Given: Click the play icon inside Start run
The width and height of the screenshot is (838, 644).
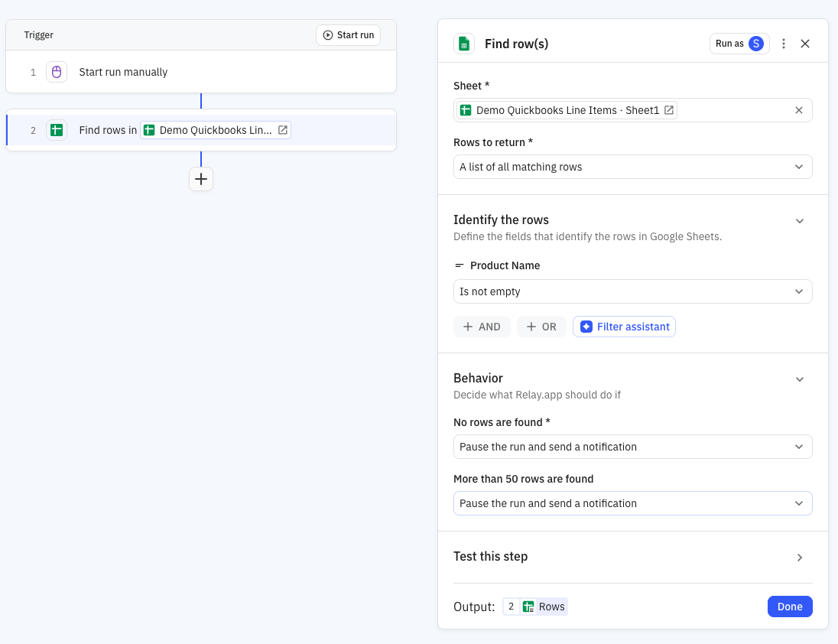Looking at the screenshot, I should pyautogui.click(x=326, y=34).
